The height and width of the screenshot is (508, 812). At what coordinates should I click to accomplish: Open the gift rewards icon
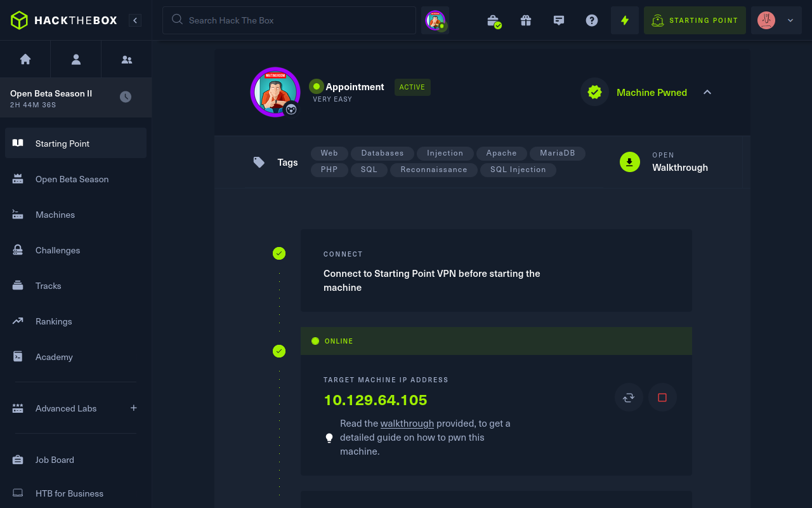[526, 20]
